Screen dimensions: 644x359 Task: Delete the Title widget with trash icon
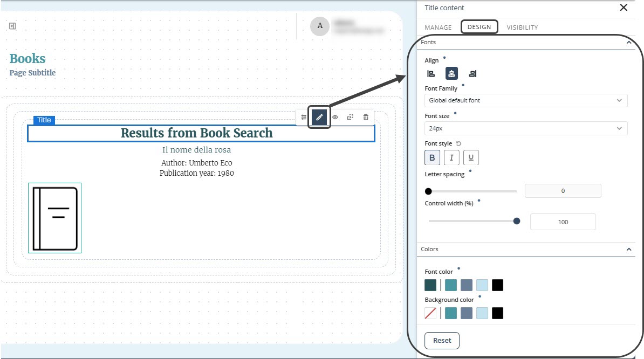point(366,117)
